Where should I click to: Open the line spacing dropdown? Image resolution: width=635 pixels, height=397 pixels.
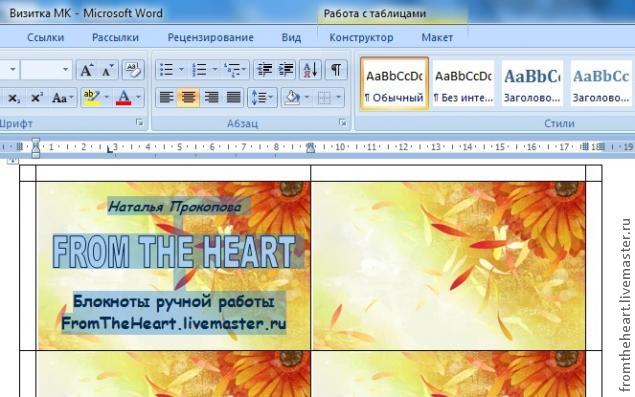[262, 98]
